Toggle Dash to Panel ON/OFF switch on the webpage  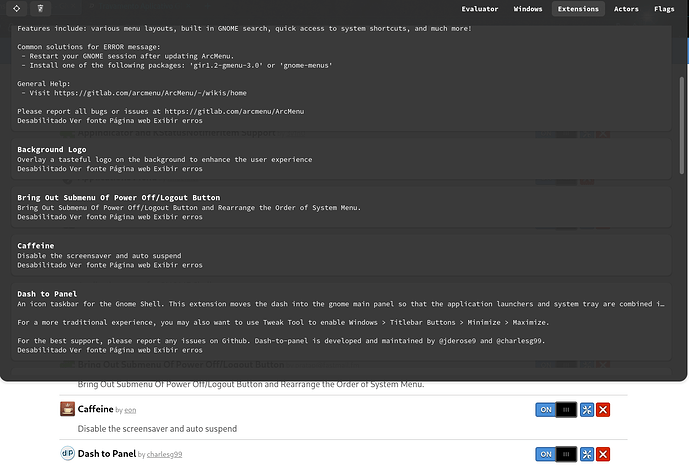click(x=556, y=454)
